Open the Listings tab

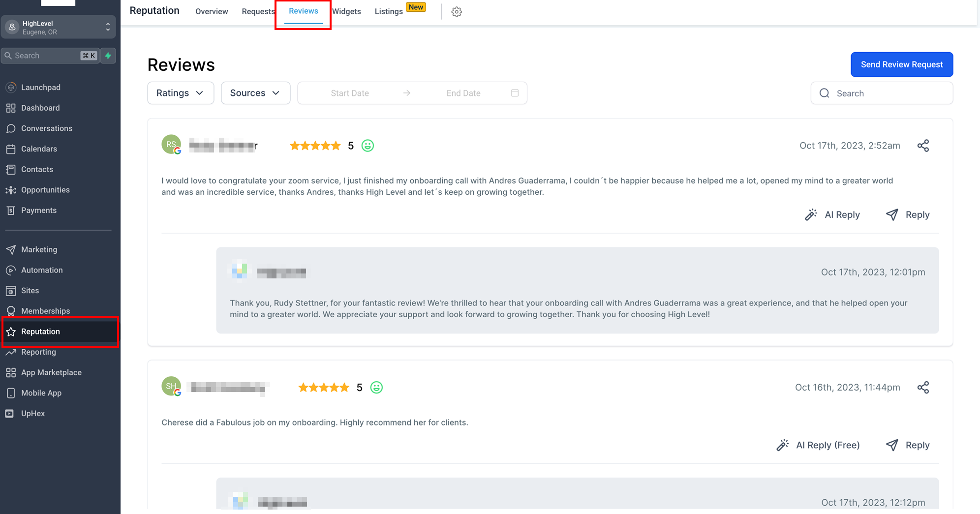(x=389, y=11)
